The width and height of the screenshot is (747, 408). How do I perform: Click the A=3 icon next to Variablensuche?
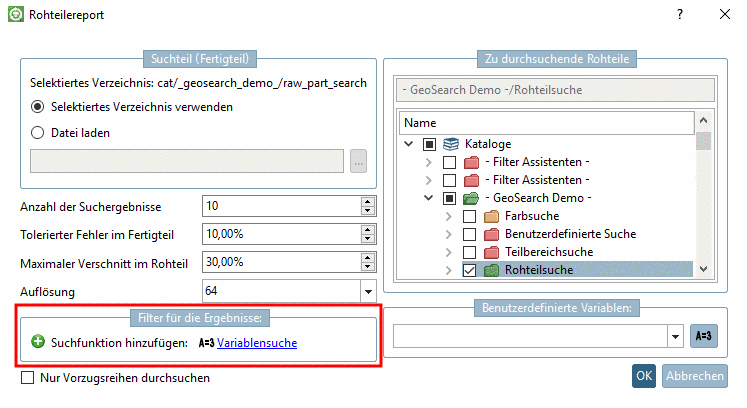point(206,343)
